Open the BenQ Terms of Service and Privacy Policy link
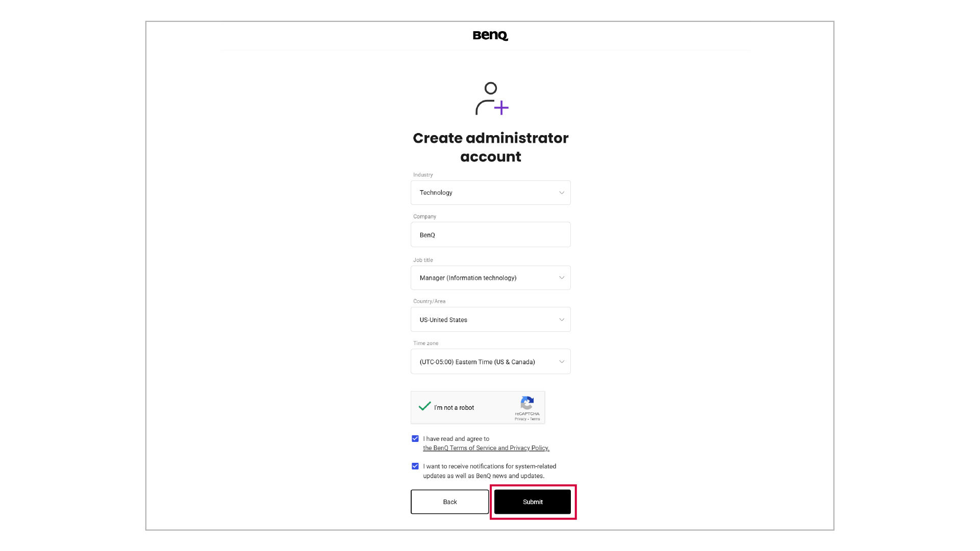The image size is (980, 551). [486, 448]
